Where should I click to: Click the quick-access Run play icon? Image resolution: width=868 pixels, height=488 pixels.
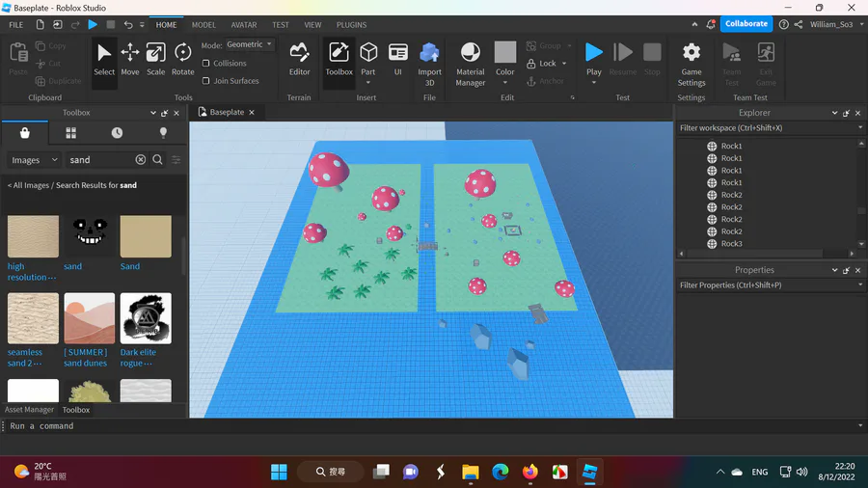point(93,24)
